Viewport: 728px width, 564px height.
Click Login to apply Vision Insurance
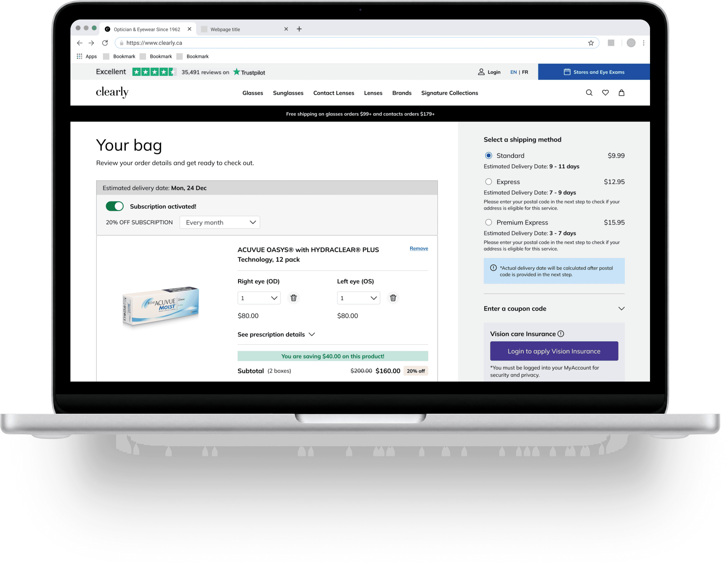click(554, 351)
